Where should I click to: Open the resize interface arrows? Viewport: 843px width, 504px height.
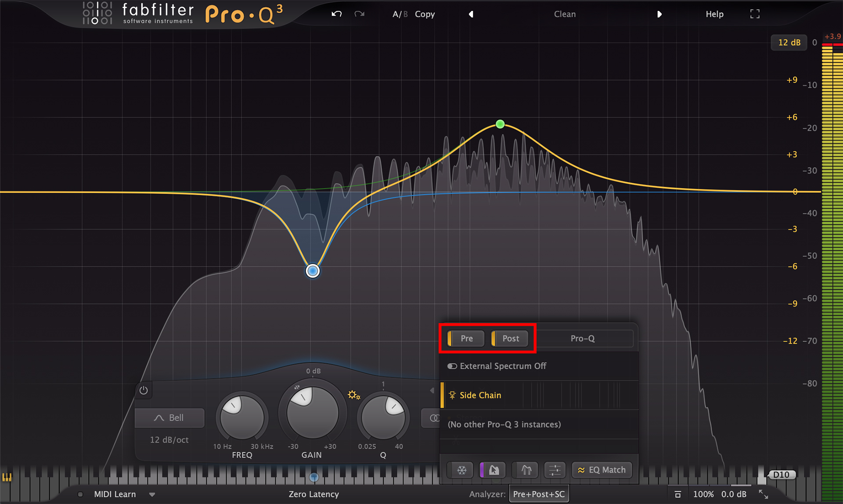coord(764,494)
